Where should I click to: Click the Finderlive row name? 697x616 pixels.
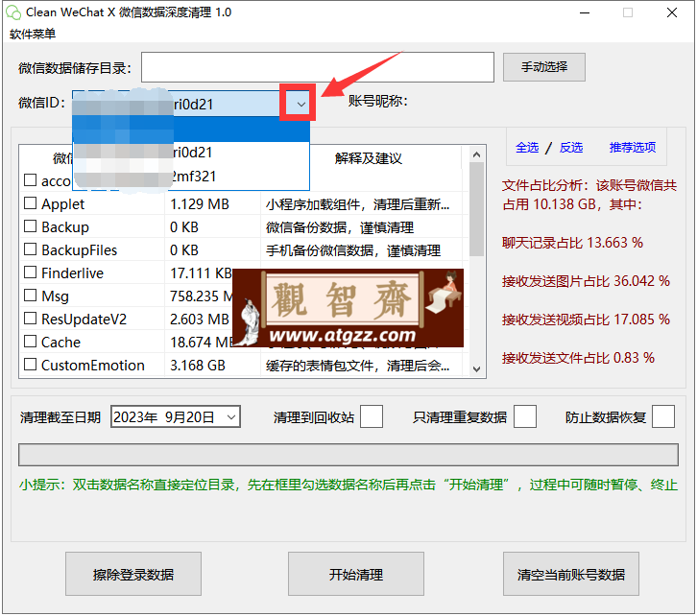pyautogui.click(x=72, y=273)
